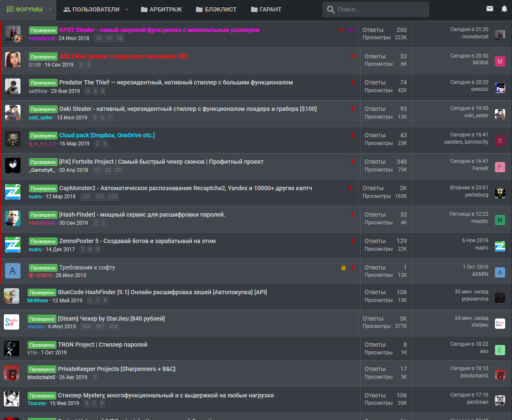Open ADMIN author link under Требования к софту

pyautogui.click(x=44, y=275)
